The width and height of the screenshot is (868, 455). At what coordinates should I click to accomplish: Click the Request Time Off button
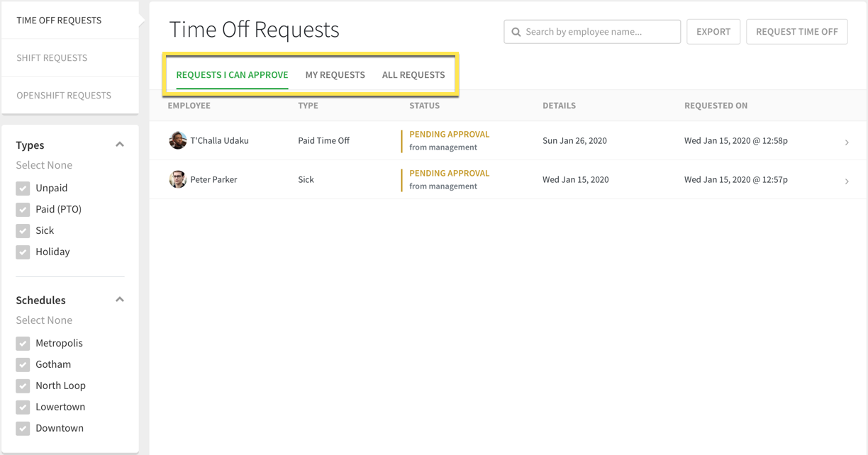click(x=796, y=31)
